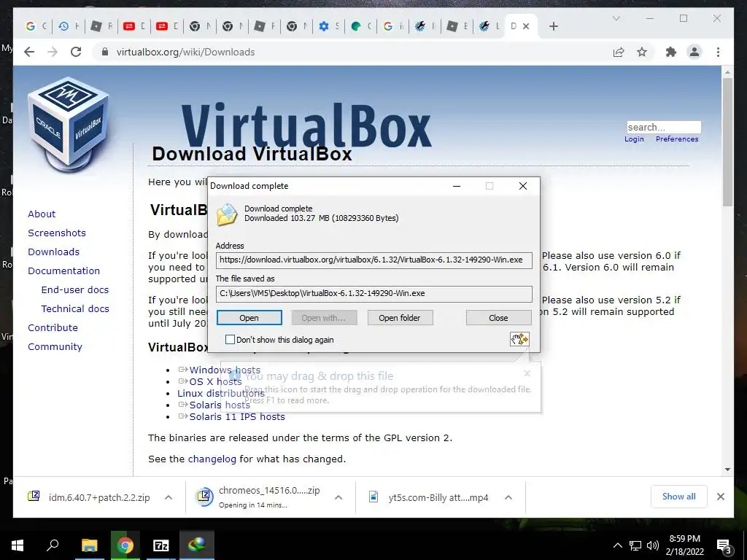Expand options for idm.6.40.7+patch.2.2.zip download

coord(169,497)
